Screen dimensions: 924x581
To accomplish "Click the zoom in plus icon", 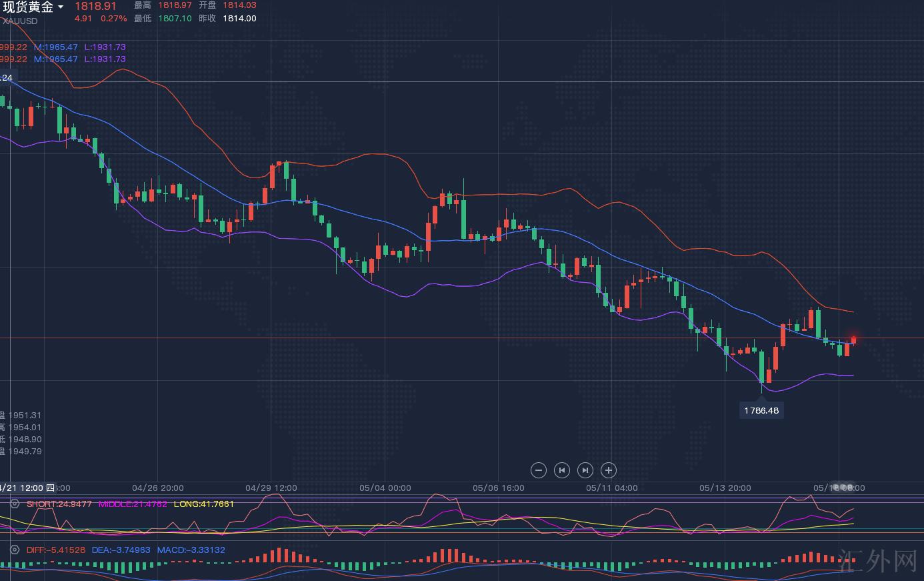I will [609, 470].
